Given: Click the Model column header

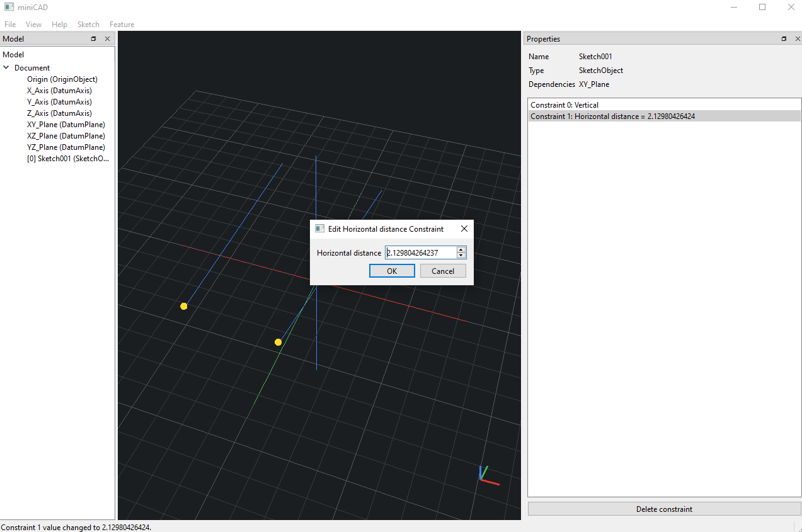Looking at the screenshot, I should (x=57, y=55).
